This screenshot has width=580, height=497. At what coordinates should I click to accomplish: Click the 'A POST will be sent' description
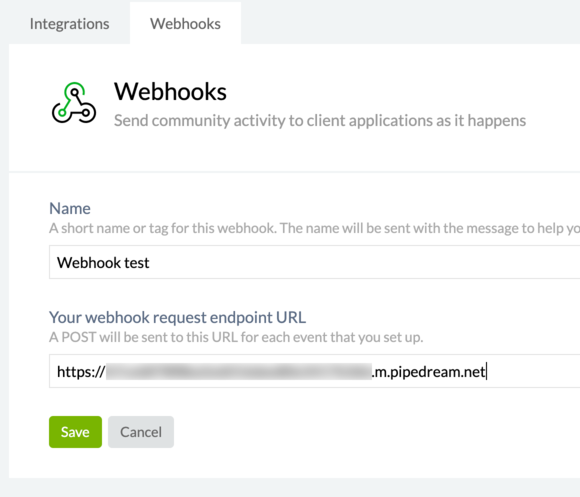point(236,337)
